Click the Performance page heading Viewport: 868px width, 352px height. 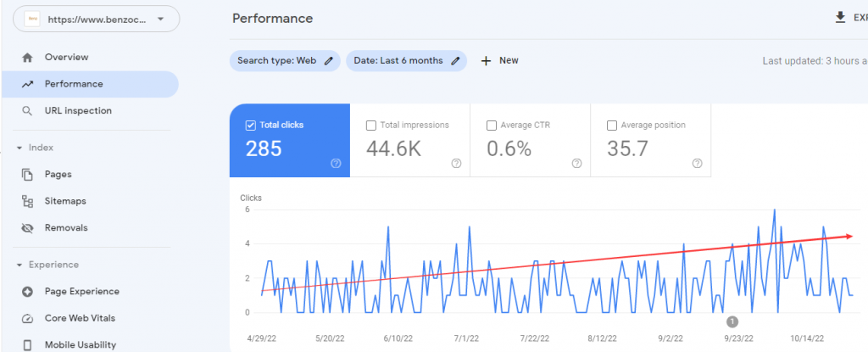click(272, 19)
